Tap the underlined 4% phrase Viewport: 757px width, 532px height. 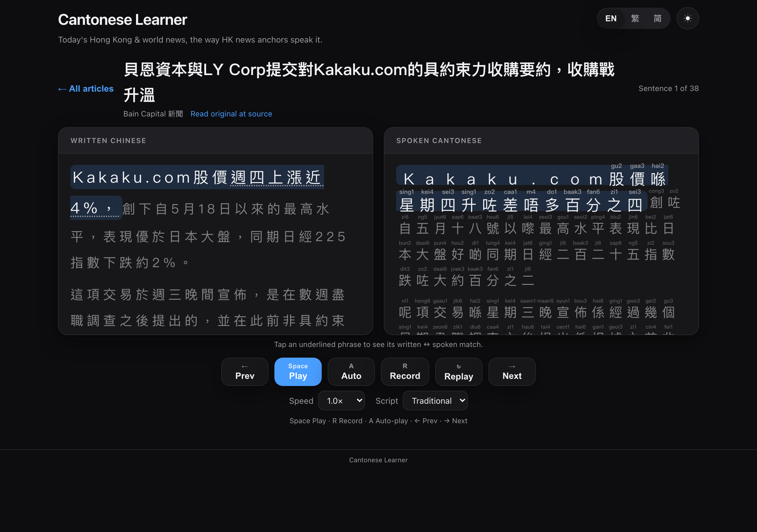tap(94, 208)
